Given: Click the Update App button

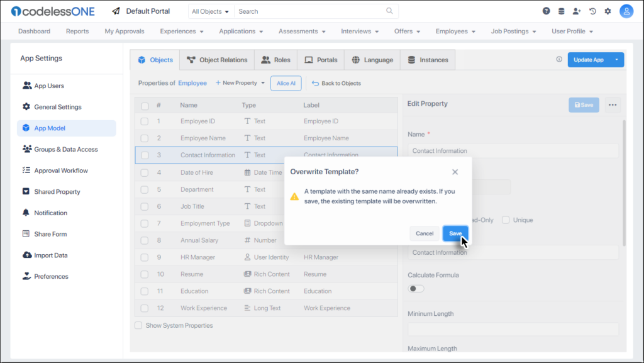Looking at the screenshot, I should [x=589, y=60].
